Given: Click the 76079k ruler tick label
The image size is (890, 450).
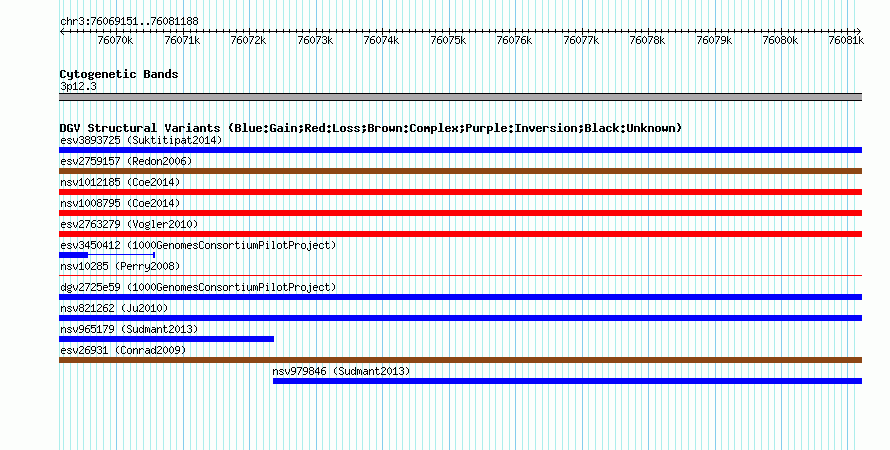Looking at the screenshot, I should 714,40.
